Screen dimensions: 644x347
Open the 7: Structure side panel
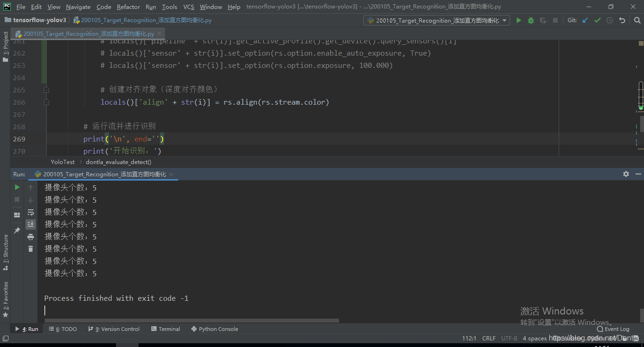coord(6,252)
